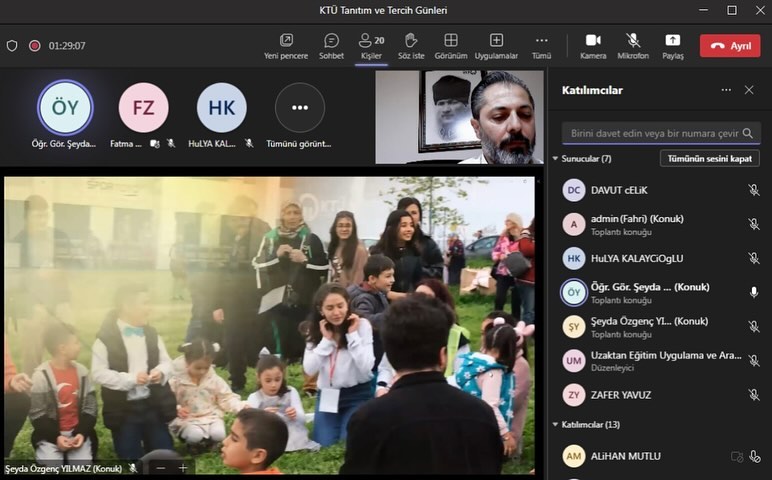The image size is (772, 480).
Task: Zoom in shared content with plus
Action: click(183, 467)
